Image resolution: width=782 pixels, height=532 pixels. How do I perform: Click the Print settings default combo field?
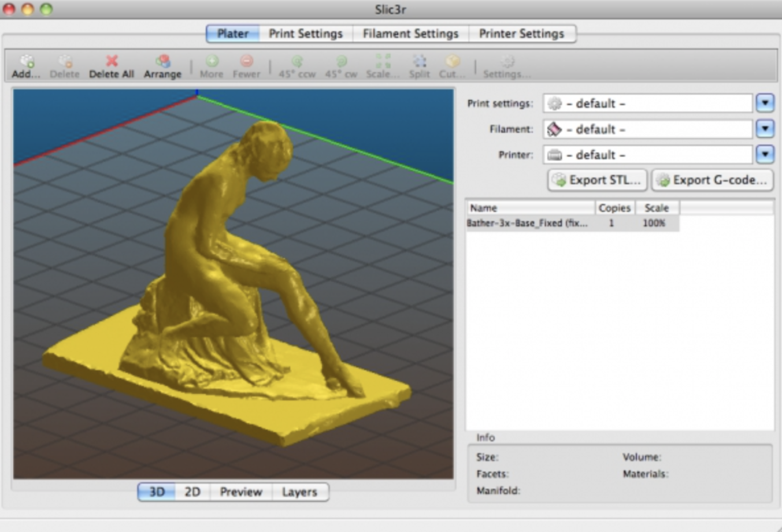(648, 103)
